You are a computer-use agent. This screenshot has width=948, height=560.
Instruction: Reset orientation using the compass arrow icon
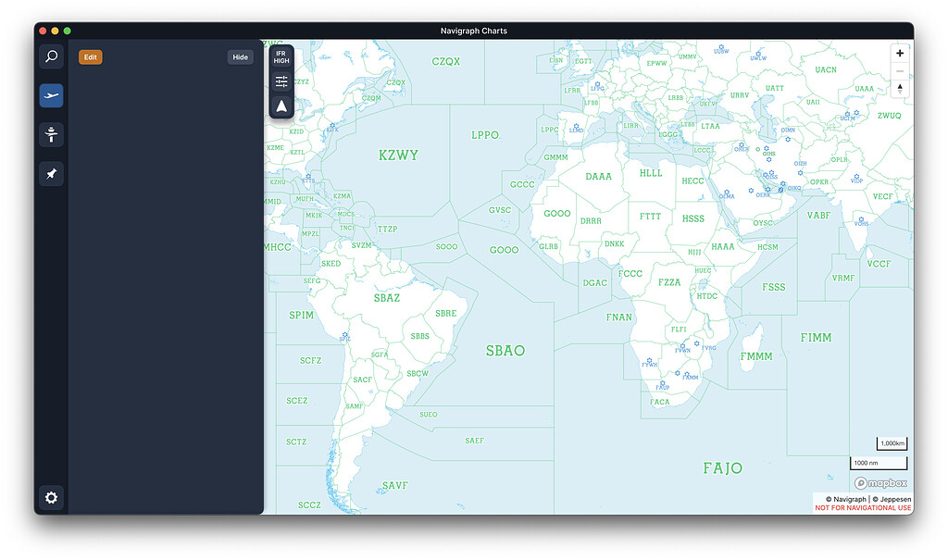click(281, 106)
